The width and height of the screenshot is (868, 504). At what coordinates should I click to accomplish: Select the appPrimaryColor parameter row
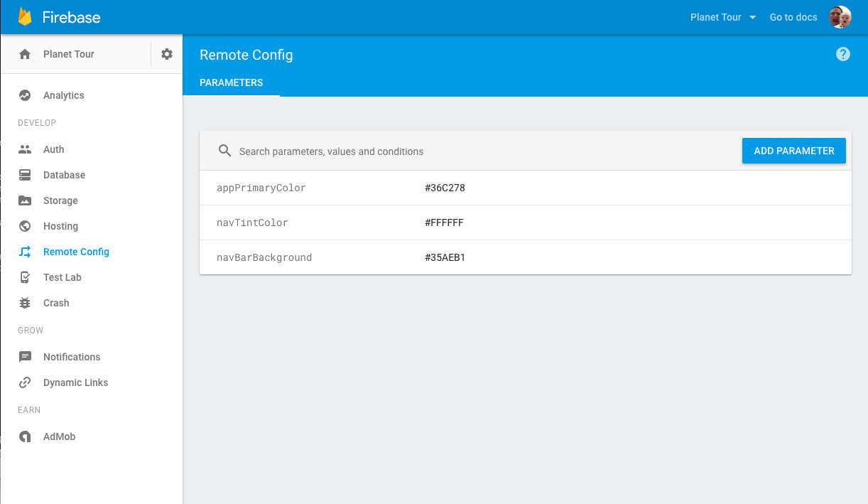526,188
